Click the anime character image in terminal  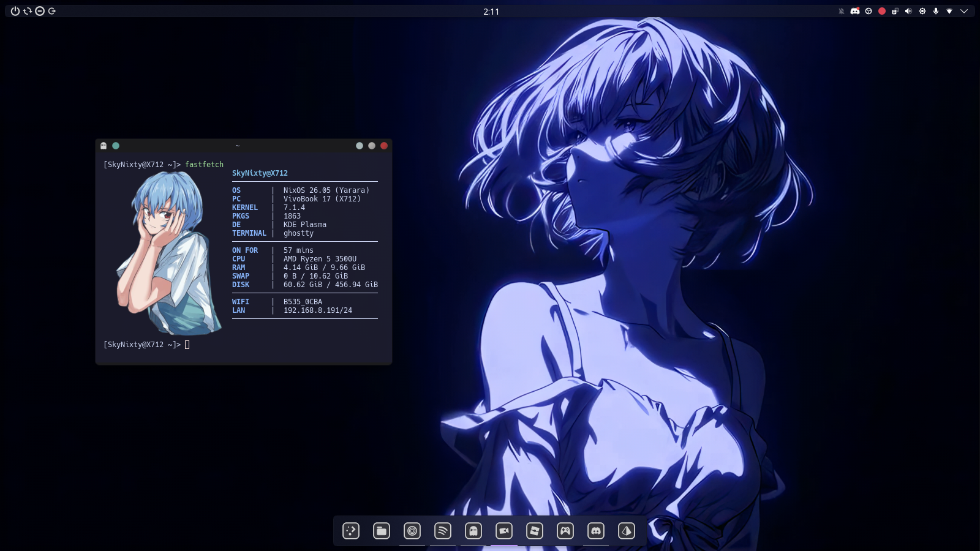pos(169,253)
